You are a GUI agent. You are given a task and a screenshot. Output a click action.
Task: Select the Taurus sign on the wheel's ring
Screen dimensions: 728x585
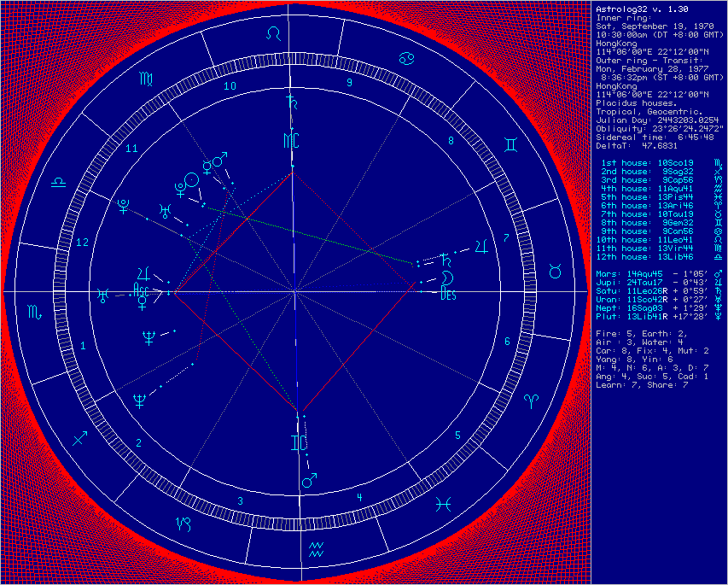555,272
